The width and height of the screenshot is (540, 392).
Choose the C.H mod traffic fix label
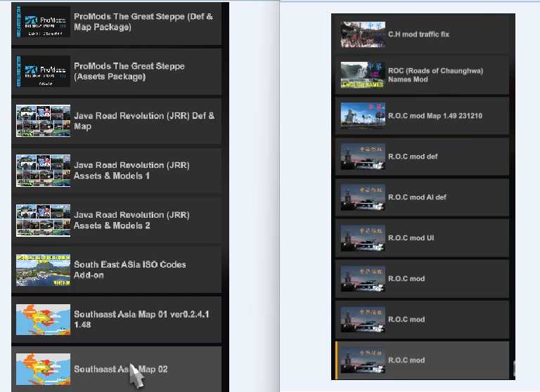[x=418, y=34]
